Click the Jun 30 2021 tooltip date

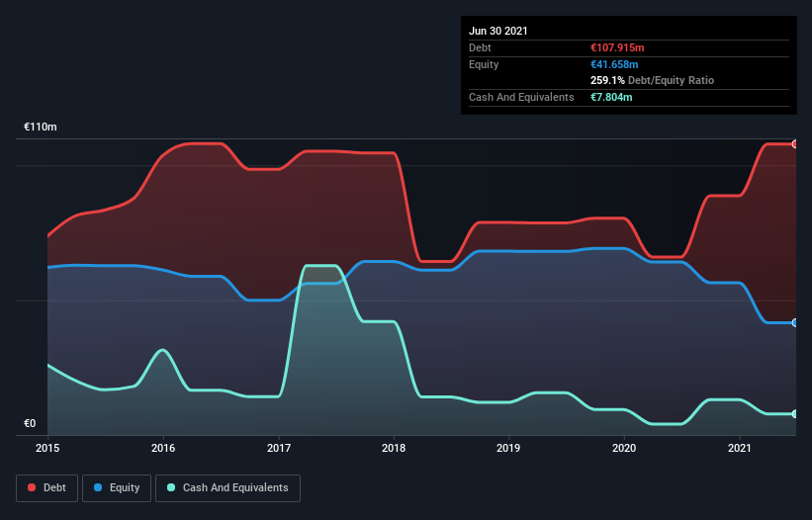(498, 31)
